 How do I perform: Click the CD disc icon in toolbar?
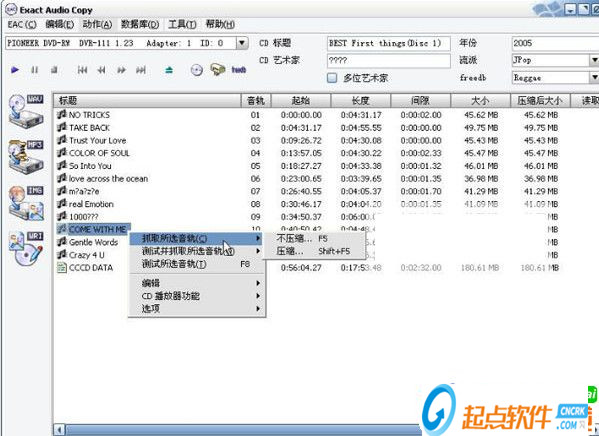point(196,70)
